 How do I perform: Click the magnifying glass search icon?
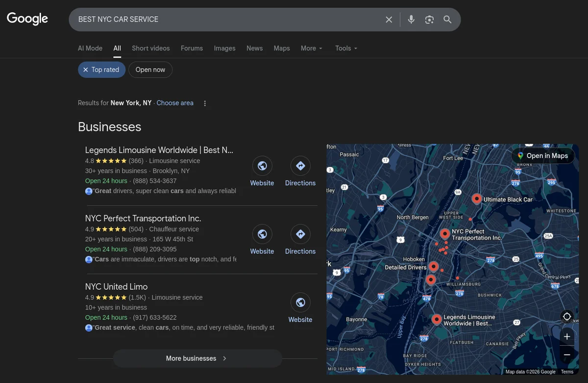(447, 20)
